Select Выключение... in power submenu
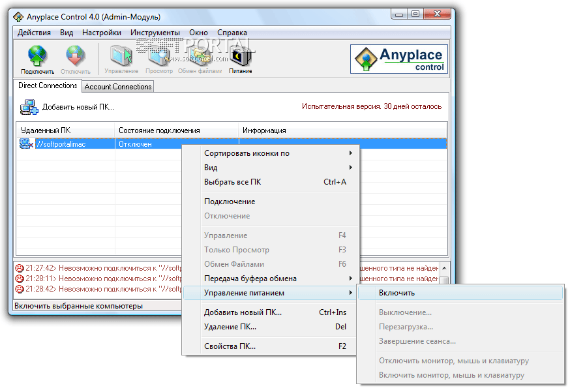 click(460, 312)
